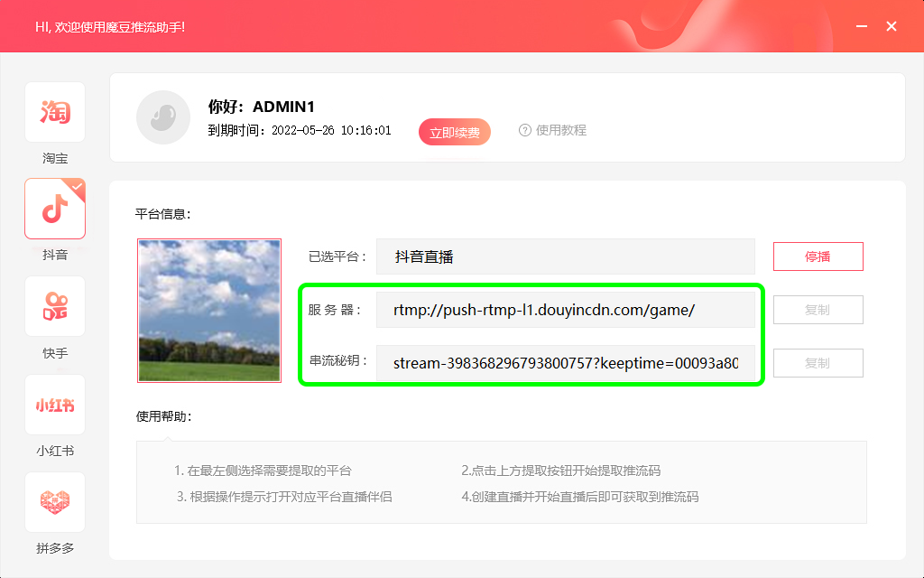Close the streaming assistant window
The width and height of the screenshot is (924, 578).
(x=892, y=26)
